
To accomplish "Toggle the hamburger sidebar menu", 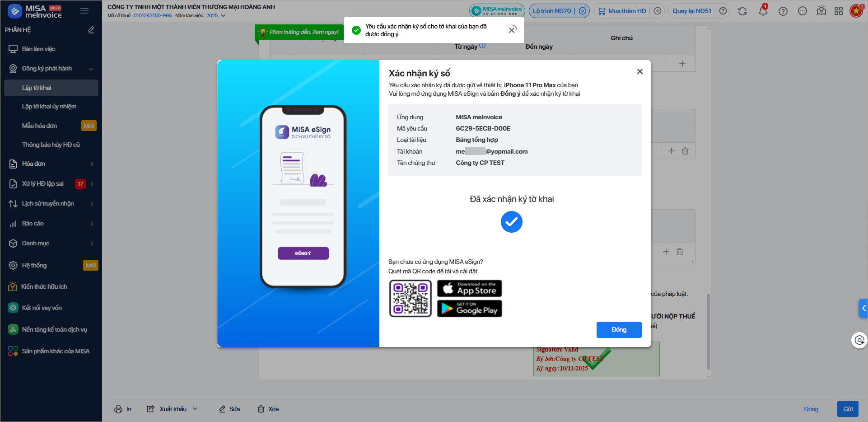I will tap(84, 11).
